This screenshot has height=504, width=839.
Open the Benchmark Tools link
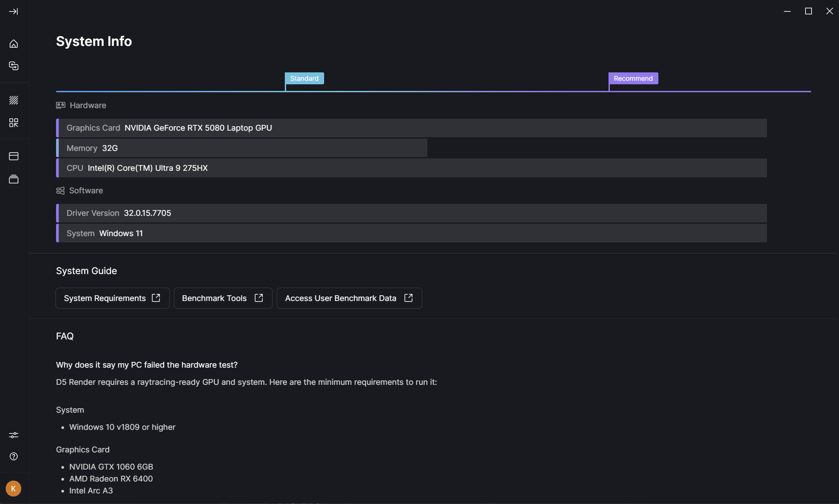(223, 298)
